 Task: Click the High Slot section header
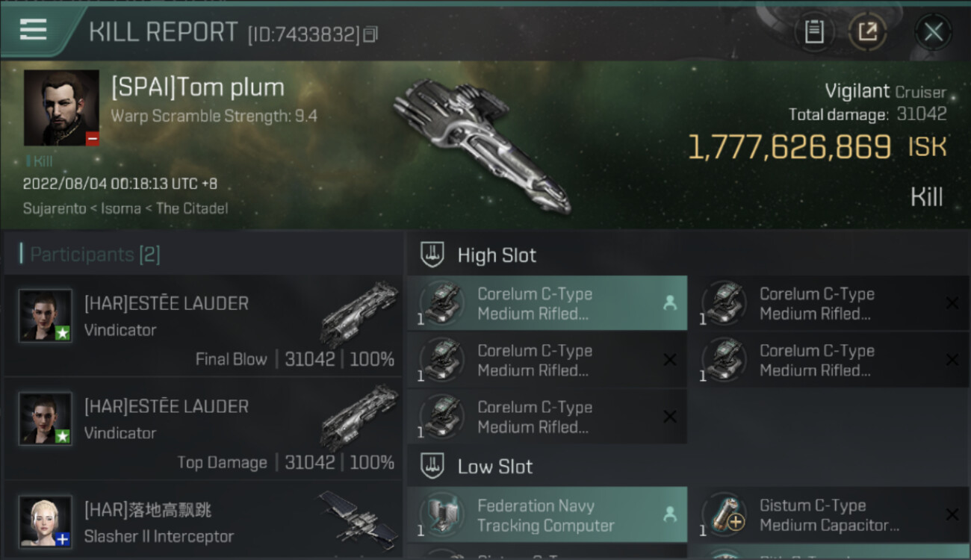(497, 255)
